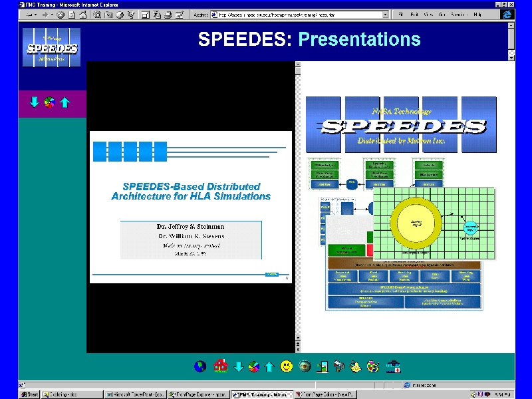Click the eye icon in bottom bar
This screenshot has height=399, width=532.
[305, 366]
